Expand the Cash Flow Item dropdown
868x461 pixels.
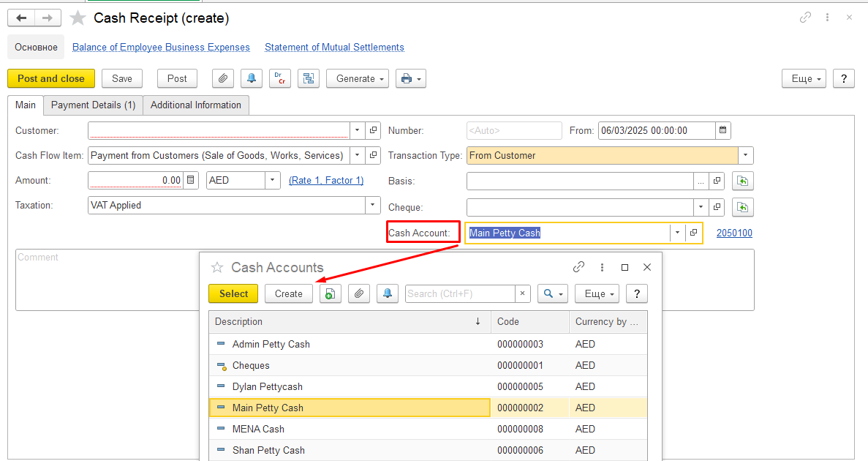pos(357,156)
